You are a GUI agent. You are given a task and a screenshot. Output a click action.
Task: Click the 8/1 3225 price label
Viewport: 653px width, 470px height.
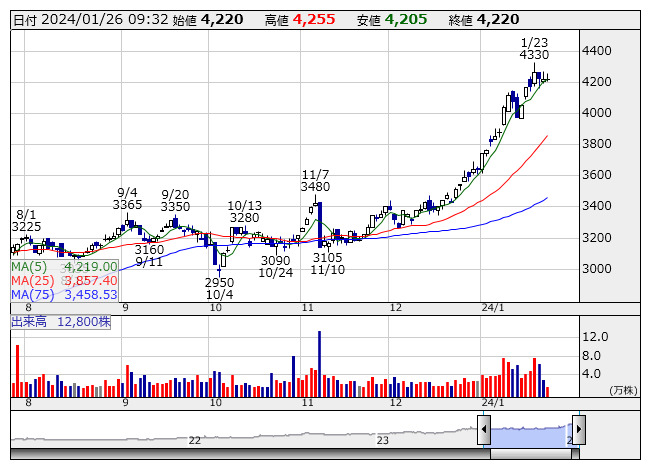point(26,221)
